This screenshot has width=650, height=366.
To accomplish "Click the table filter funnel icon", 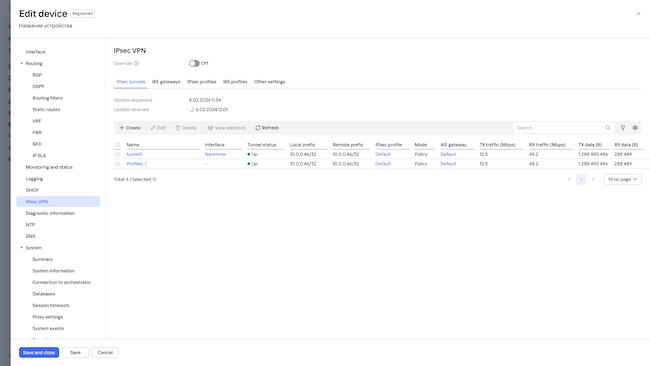I will coord(623,128).
